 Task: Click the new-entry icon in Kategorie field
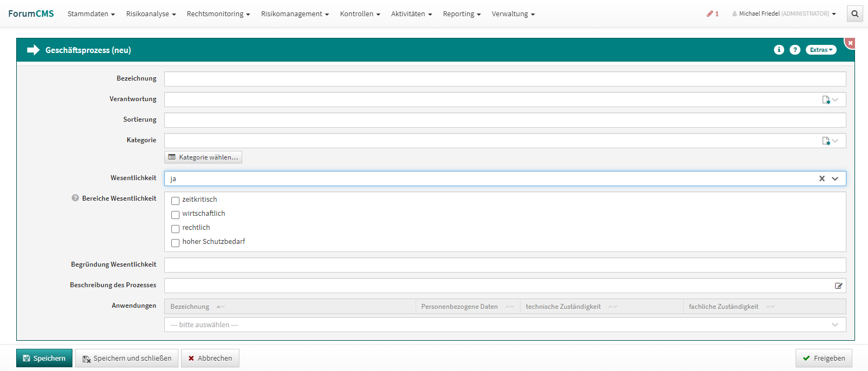826,141
